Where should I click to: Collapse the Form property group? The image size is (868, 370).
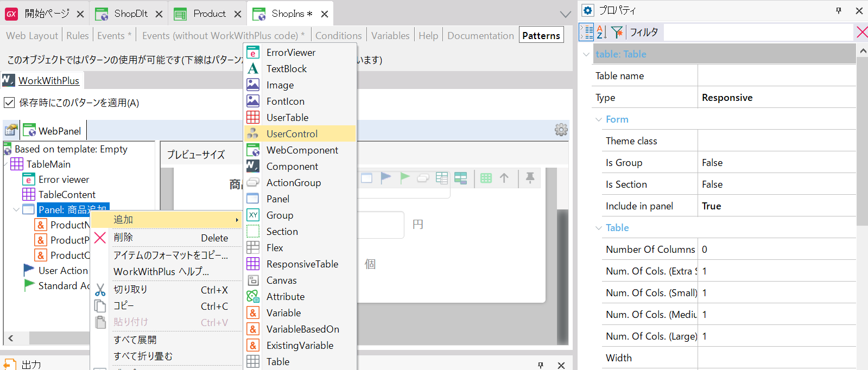tap(599, 119)
